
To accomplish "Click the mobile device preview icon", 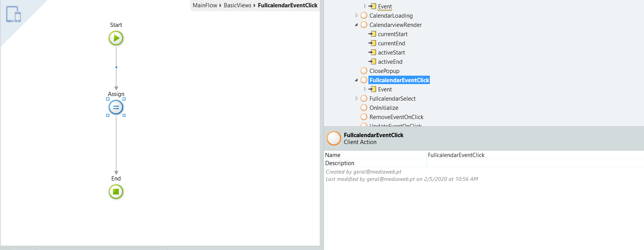I will (x=13, y=14).
